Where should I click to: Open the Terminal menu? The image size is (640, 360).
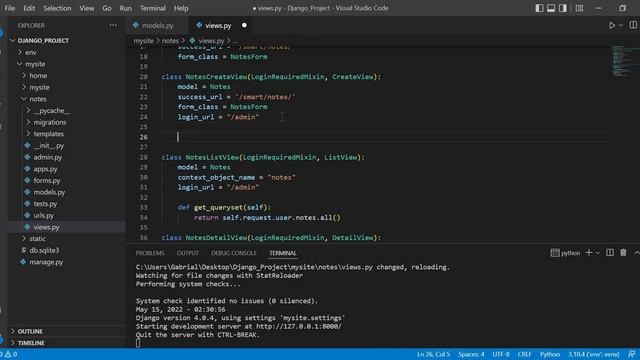coord(153,8)
